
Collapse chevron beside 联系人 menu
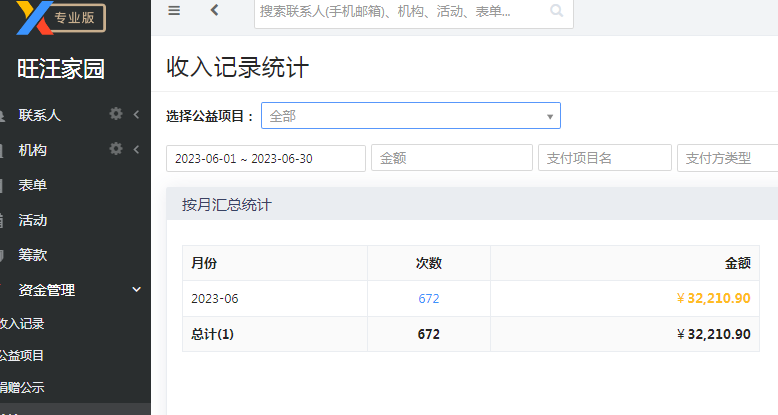[136, 114]
